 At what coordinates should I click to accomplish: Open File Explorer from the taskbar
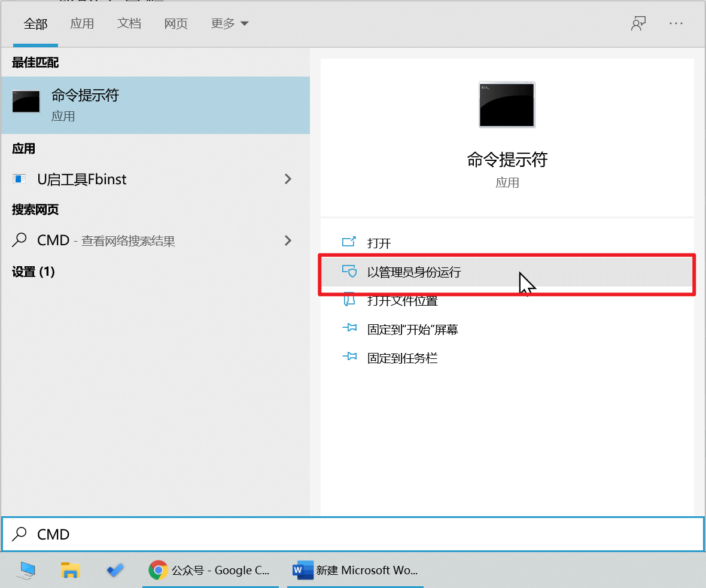(x=70, y=570)
